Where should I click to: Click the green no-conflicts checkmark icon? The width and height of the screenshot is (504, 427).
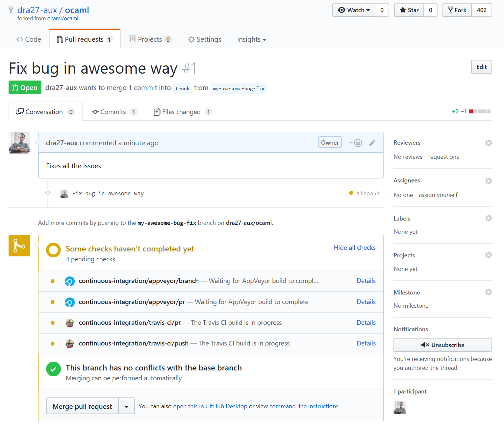(x=53, y=369)
